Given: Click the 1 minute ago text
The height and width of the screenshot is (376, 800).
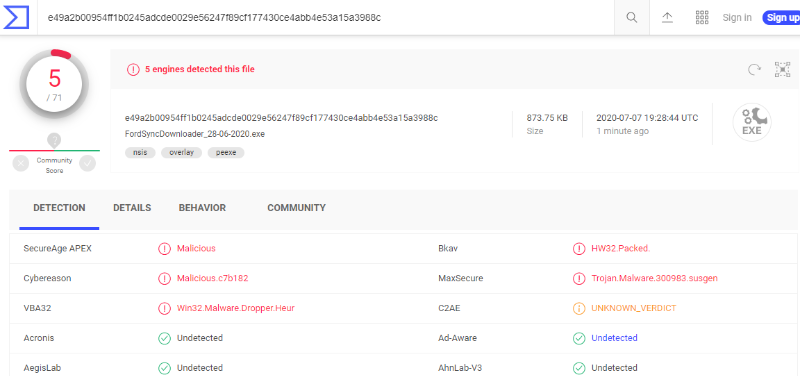Looking at the screenshot, I should coord(622,131).
